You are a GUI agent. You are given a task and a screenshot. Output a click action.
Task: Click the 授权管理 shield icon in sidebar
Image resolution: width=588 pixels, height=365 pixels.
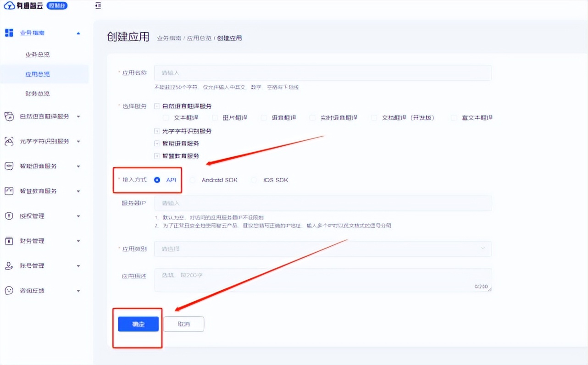[9, 216]
